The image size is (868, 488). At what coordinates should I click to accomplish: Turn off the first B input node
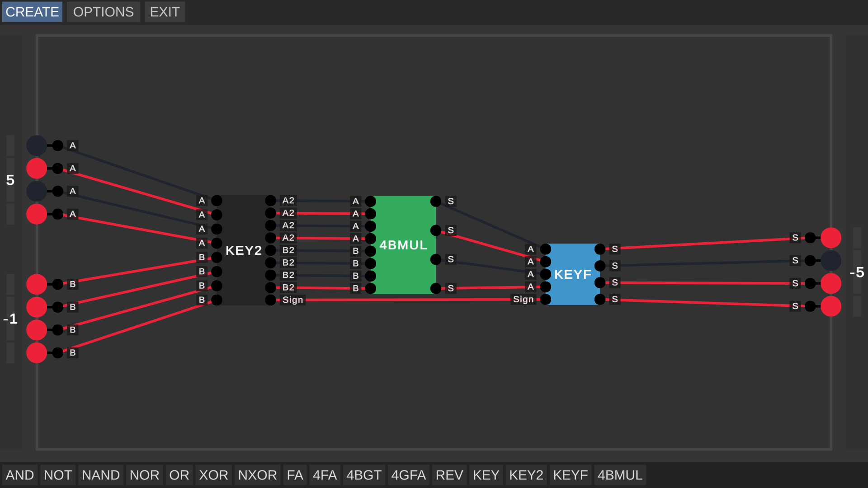click(x=36, y=284)
